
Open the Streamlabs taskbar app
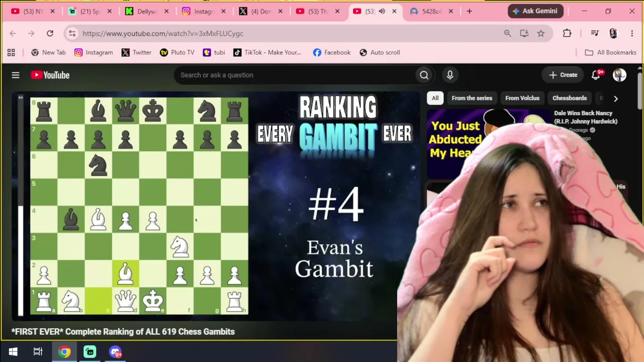[90, 351]
